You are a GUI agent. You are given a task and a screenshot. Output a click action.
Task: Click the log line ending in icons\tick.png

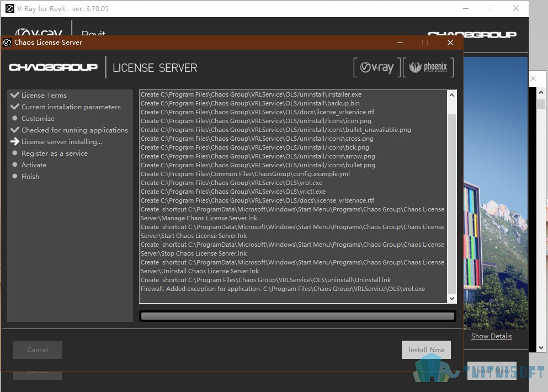(255, 147)
